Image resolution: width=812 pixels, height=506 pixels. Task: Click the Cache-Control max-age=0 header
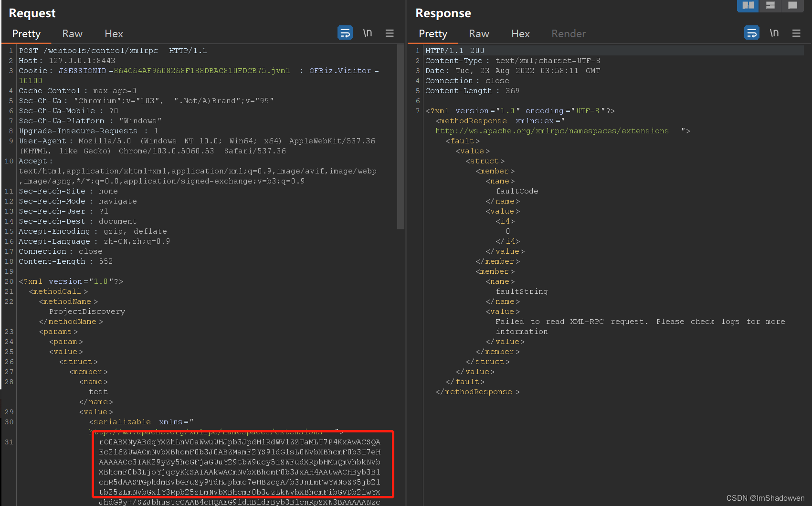point(77,91)
